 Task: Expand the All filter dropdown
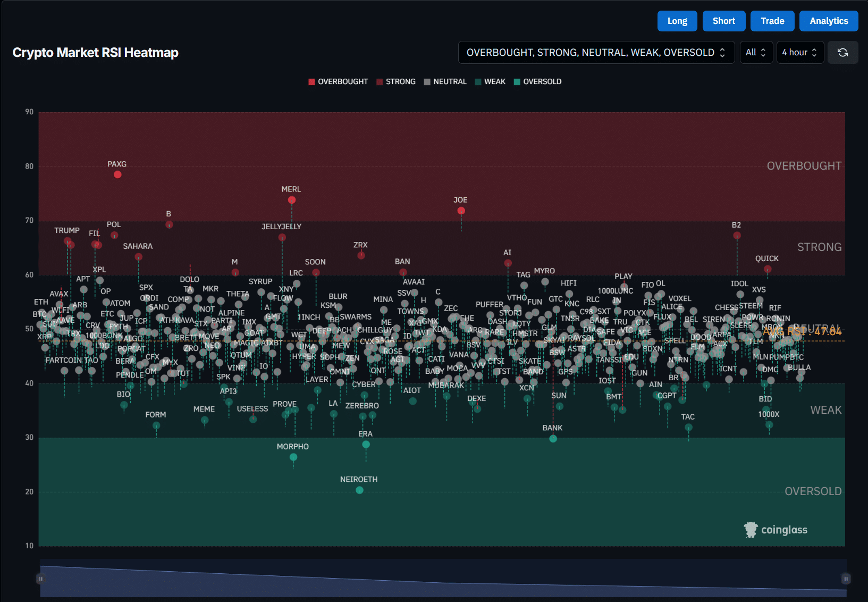[756, 52]
